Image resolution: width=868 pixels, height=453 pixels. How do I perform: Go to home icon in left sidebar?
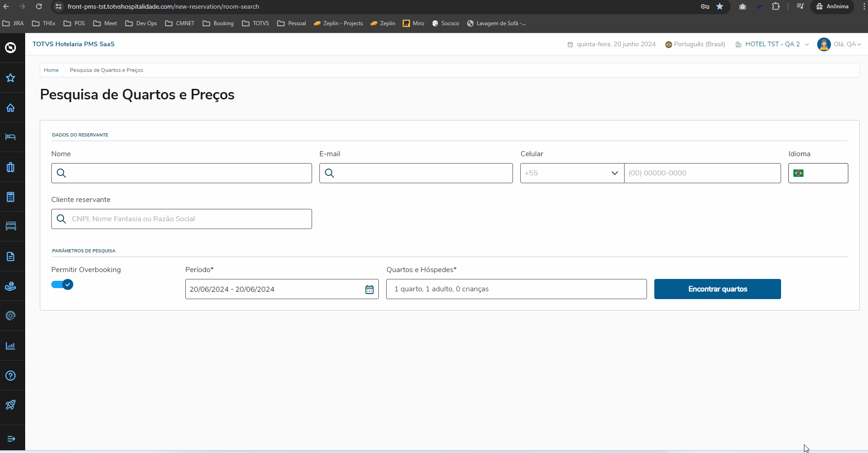[11, 108]
